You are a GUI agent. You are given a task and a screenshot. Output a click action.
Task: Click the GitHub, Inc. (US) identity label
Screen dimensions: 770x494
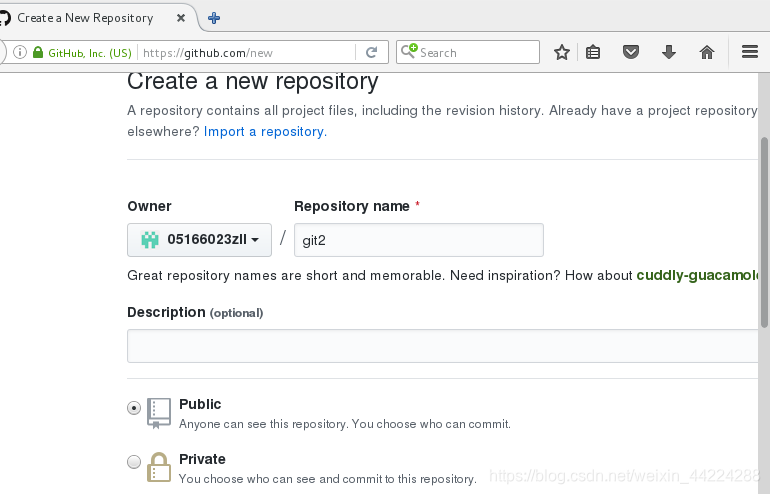click(90, 53)
